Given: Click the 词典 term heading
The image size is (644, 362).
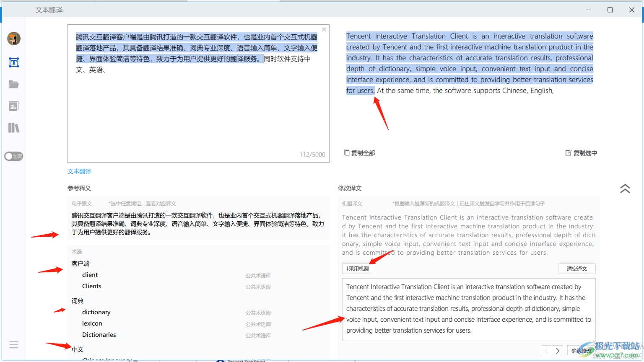Looking at the screenshot, I should tap(78, 301).
